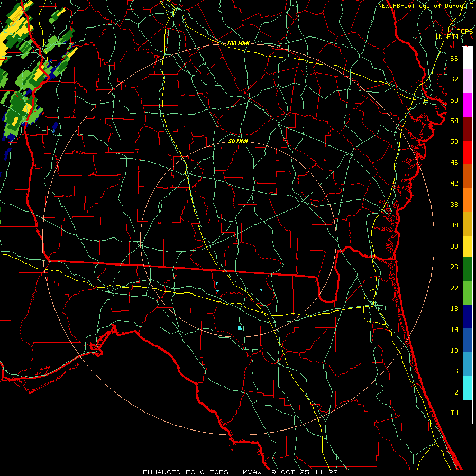Click the legend value 46

coord(454,163)
